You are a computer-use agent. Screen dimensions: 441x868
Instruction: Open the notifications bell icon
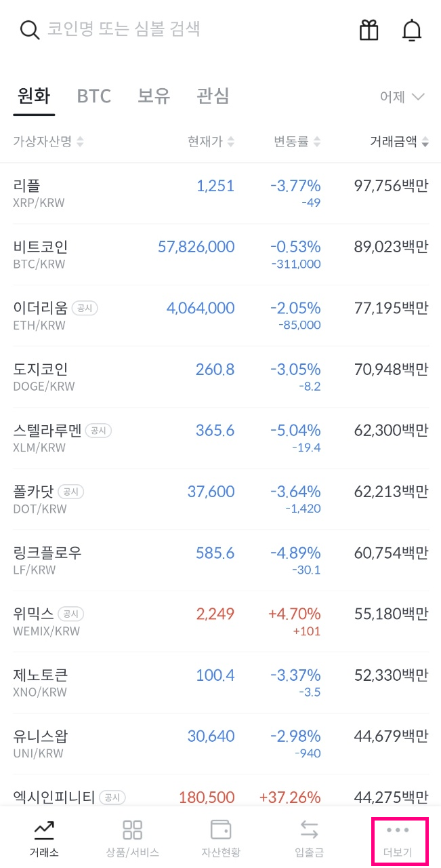(x=411, y=30)
